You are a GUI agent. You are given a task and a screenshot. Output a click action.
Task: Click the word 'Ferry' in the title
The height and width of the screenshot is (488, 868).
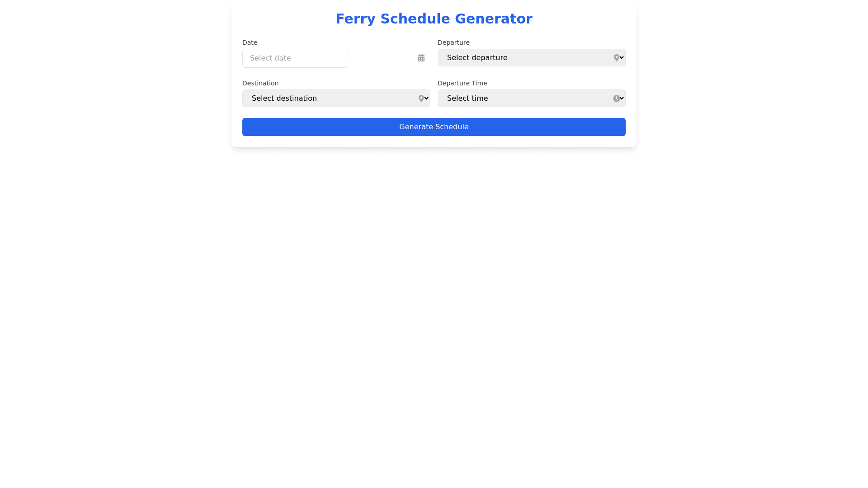click(x=355, y=19)
